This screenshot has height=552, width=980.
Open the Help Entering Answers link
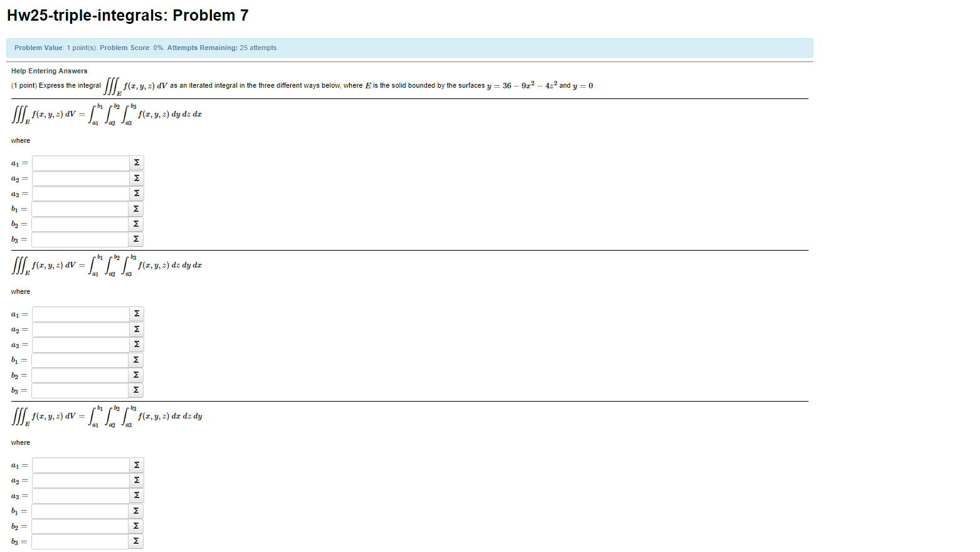(49, 71)
